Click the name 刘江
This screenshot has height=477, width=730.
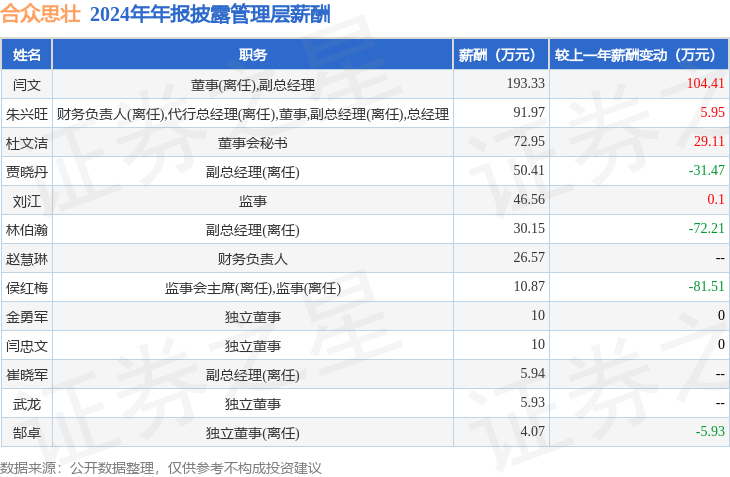[27, 201]
